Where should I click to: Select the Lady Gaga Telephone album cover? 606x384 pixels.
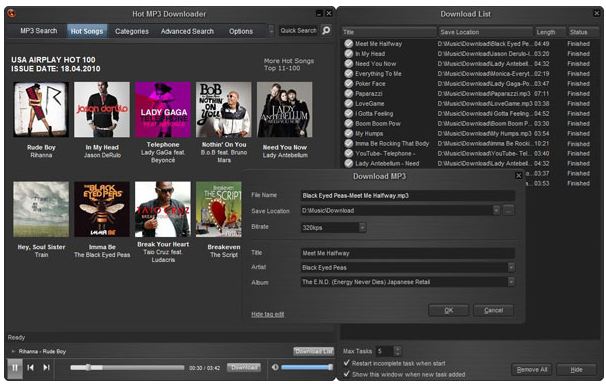163,109
